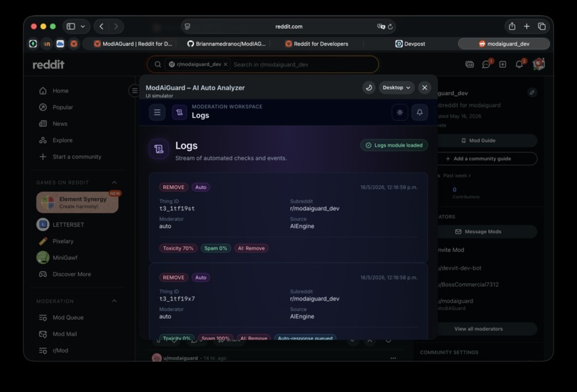Open Reddit notifications bell
The height and width of the screenshot is (392, 577).
pos(519,64)
